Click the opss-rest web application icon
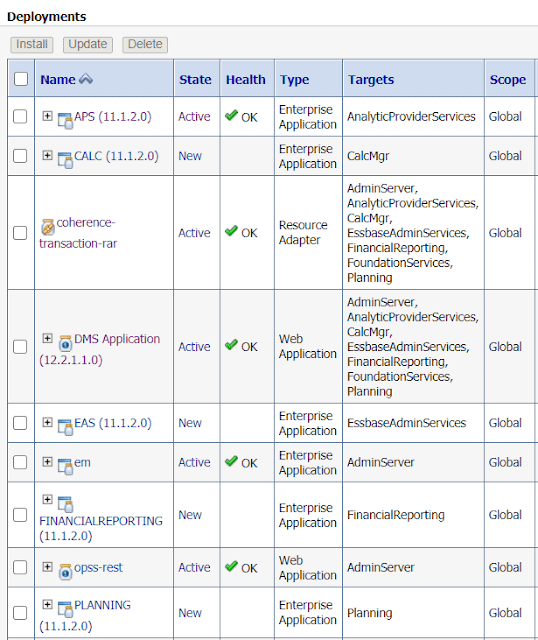The height and width of the screenshot is (640, 538). tap(65, 571)
